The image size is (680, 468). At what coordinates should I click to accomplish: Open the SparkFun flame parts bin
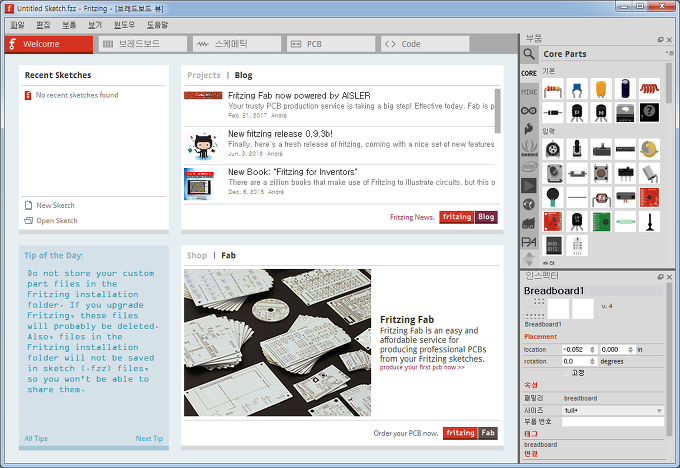(x=529, y=129)
